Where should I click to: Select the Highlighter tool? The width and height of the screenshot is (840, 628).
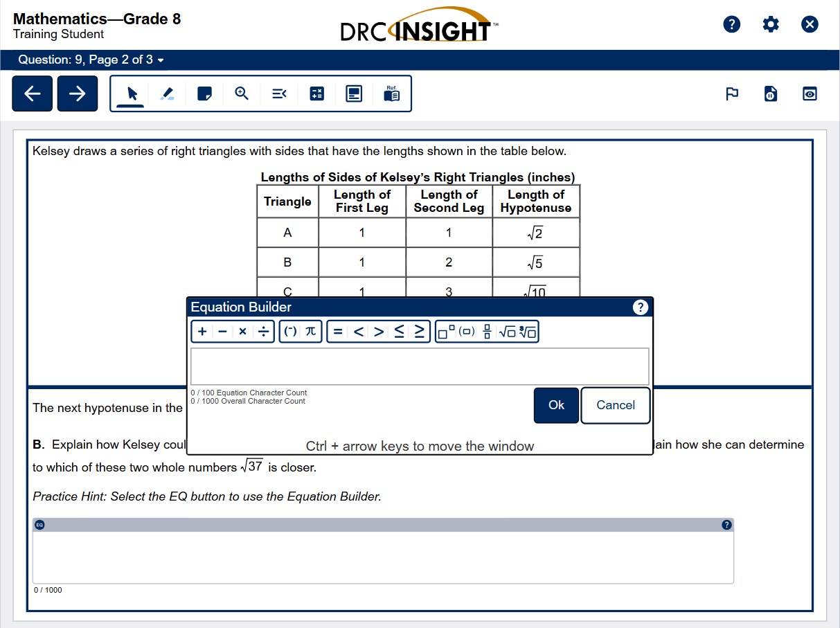point(168,93)
